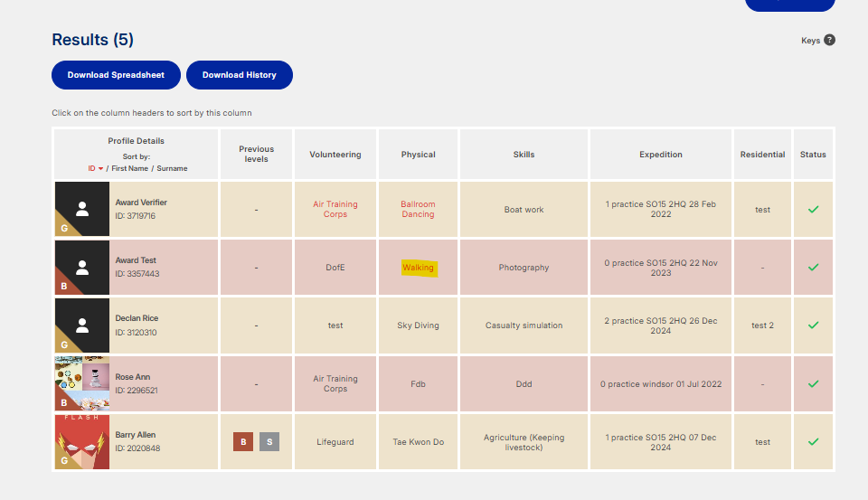Sort results by ID
Viewport: 868px width, 500px height.
[x=92, y=169]
